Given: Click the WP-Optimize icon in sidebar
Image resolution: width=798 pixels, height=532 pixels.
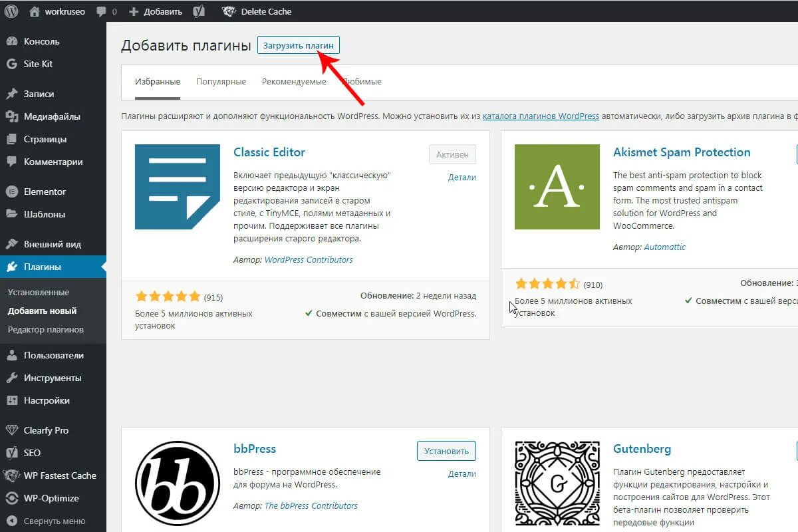Looking at the screenshot, I should click(11, 498).
